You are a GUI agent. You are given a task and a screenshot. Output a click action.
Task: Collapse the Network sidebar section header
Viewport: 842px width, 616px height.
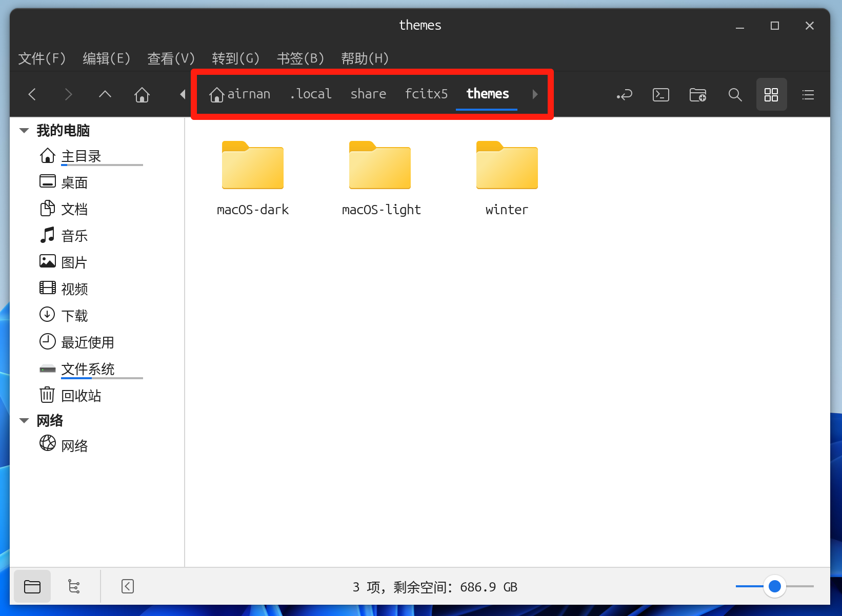point(24,421)
